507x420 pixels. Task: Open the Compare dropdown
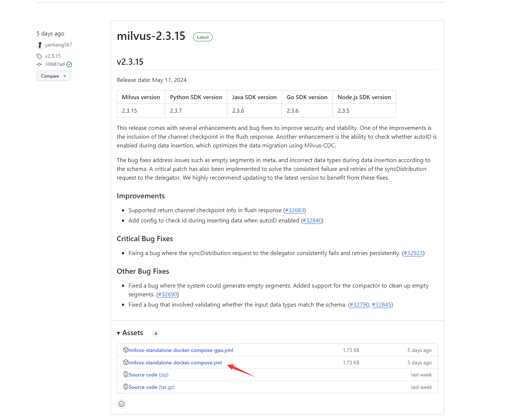pos(53,76)
